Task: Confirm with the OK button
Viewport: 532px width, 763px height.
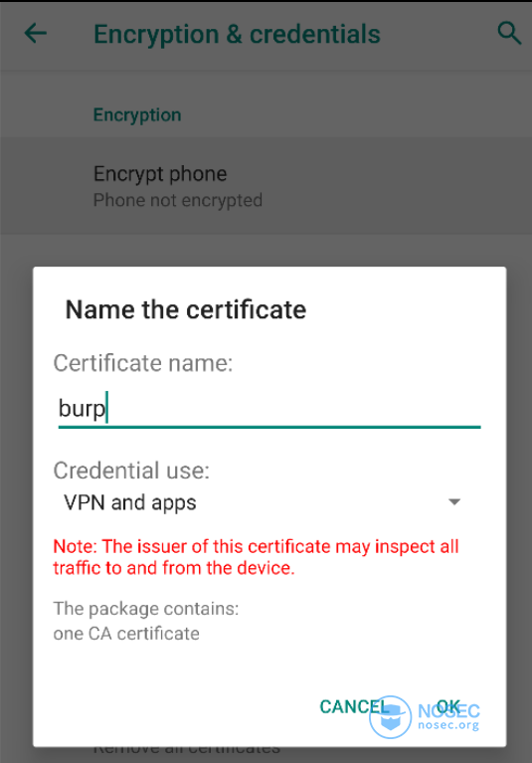Action: tap(447, 706)
